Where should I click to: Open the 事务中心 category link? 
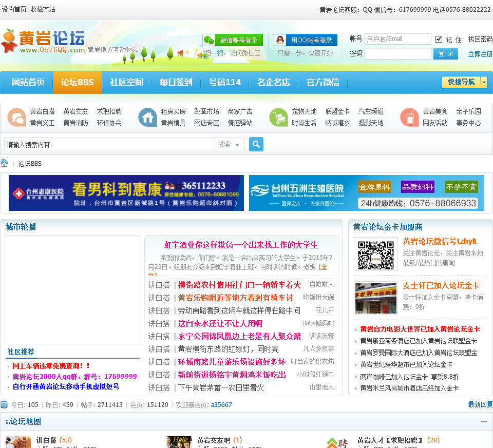pos(468,123)
